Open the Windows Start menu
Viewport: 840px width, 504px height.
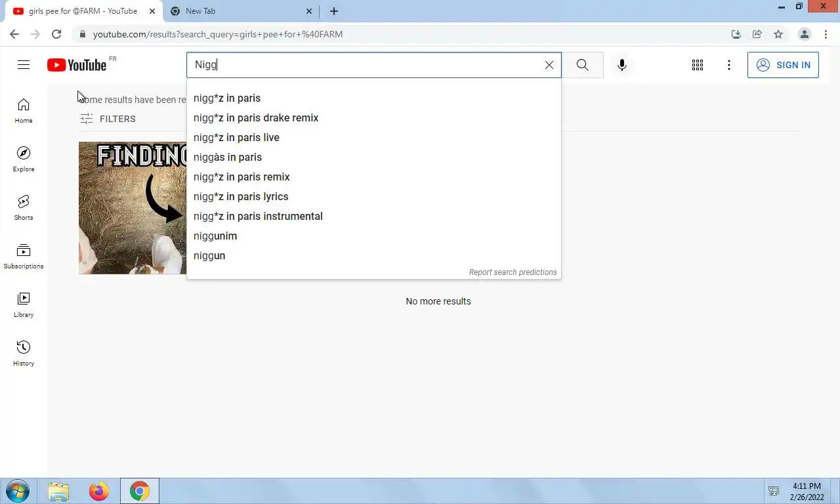click(18, 491)
